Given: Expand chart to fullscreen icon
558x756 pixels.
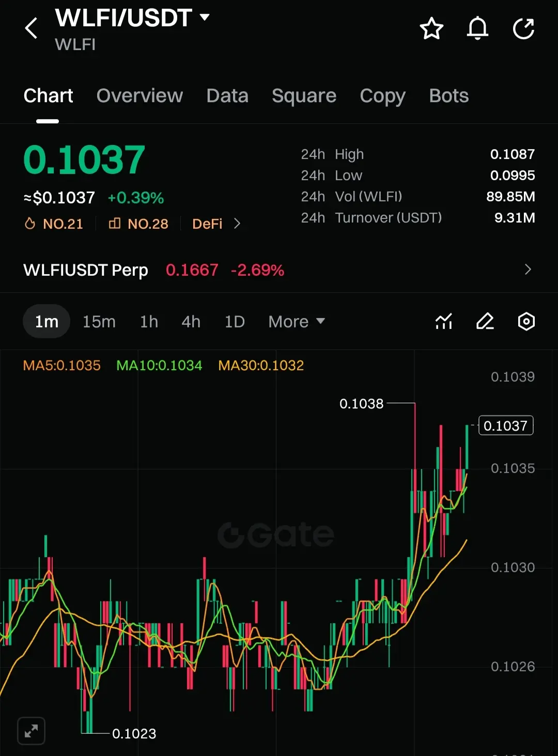Looking at the screenshot, I should pyautogui.click(x=32, y=731).
